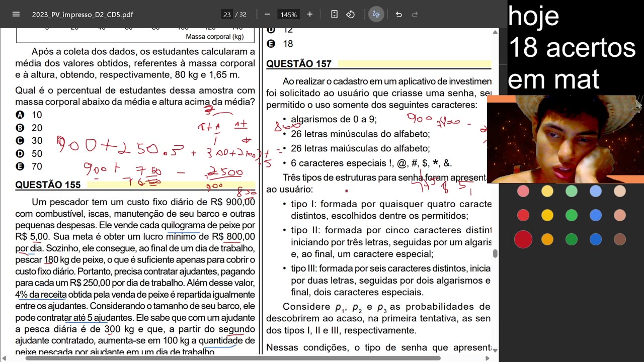Click the bullet '26 letras maiúsculas do alfabeto'
Viewport: 644px width, 362px height.
[x=360, y=149]
